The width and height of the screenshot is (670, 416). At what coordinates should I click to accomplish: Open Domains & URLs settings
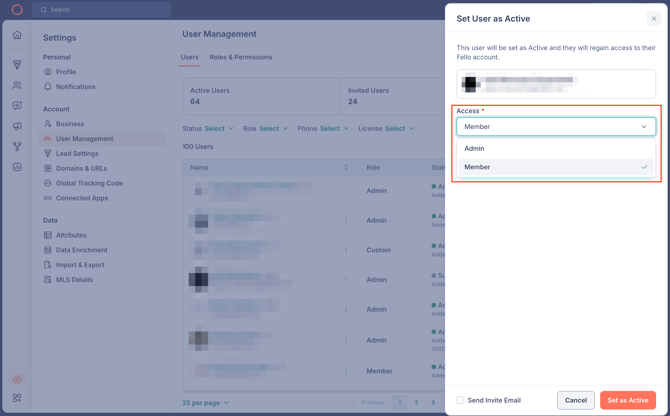[81, 168]
